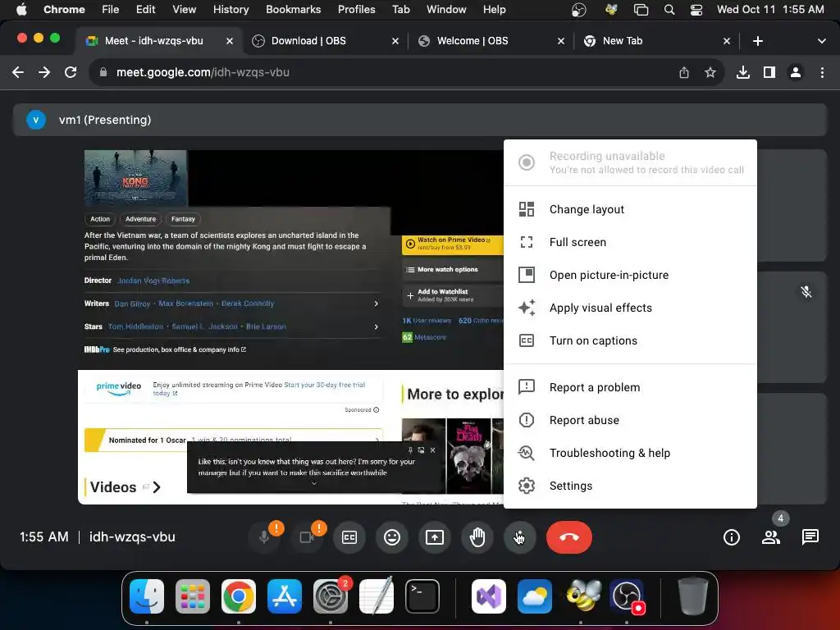Select Turn on captions in menu

(630, 340)
